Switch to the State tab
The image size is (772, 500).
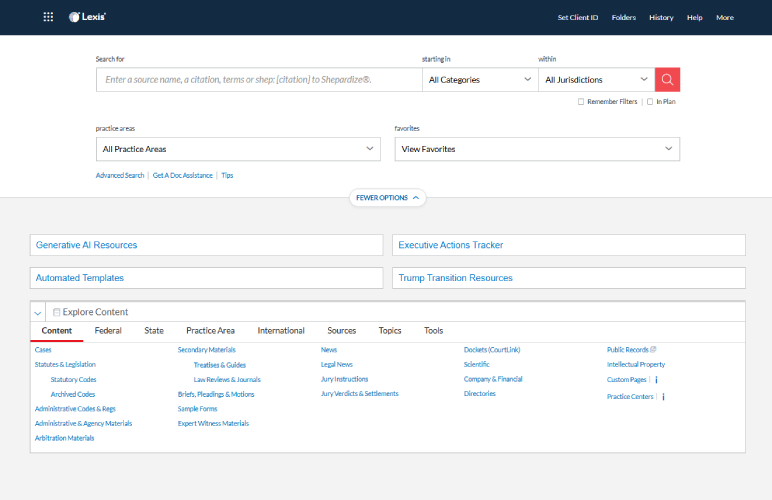point(154,331)
